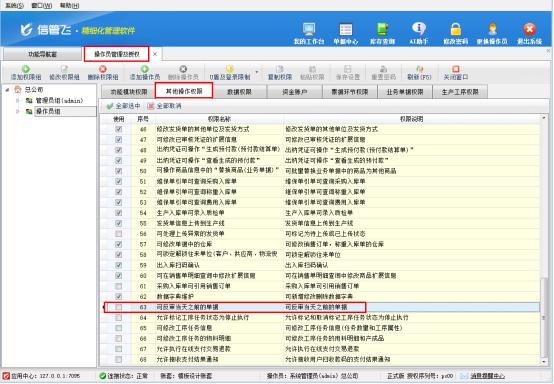Toggle checkbox for row 63 可反审当天之前的单据
Image resolution: width=554 pixels, height=384 pixels.
tap(119, 307)
